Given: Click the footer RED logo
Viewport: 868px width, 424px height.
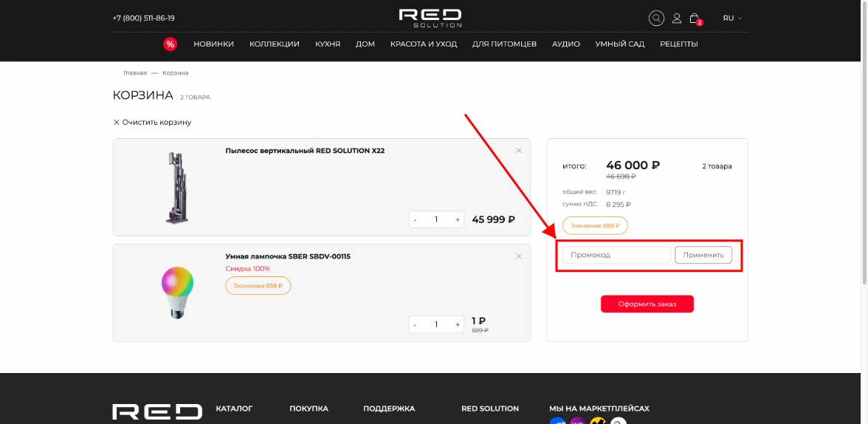Looking at the screenshot, I should pyautogui.click(x=157, y=413).
